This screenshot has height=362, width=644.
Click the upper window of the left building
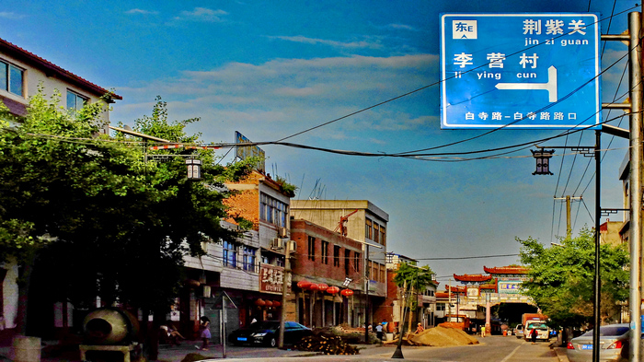pos(11,77)
